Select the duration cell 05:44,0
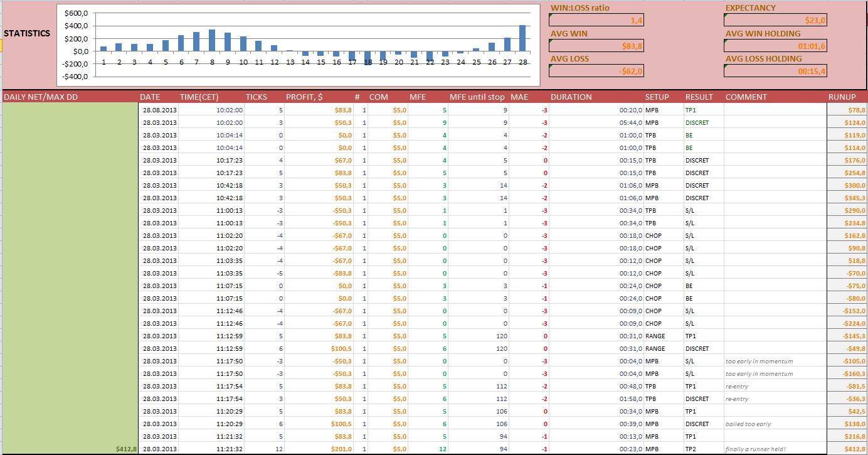The width and height of the screenshot is (868, 455). coord(596,122)
